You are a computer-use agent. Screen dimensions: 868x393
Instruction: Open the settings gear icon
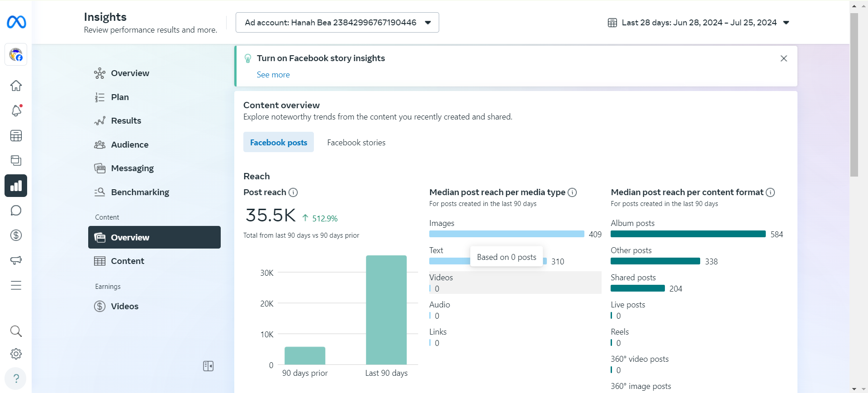point(16,354)
